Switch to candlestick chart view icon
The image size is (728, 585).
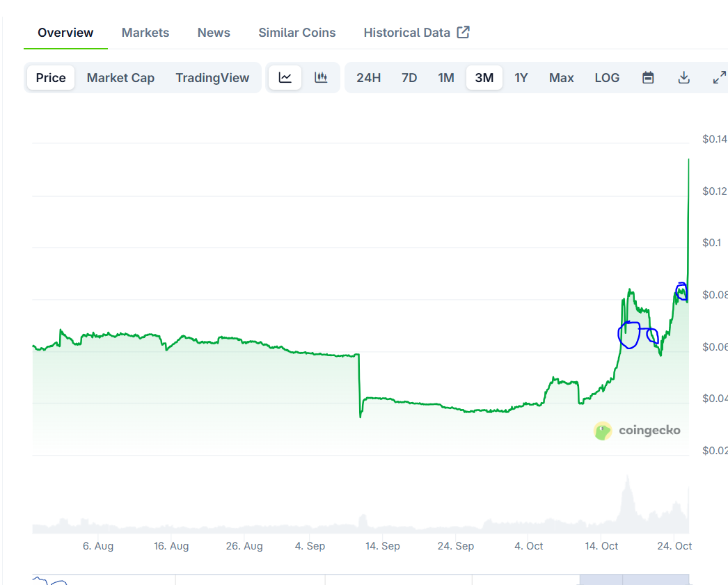(x=321, y=77)
